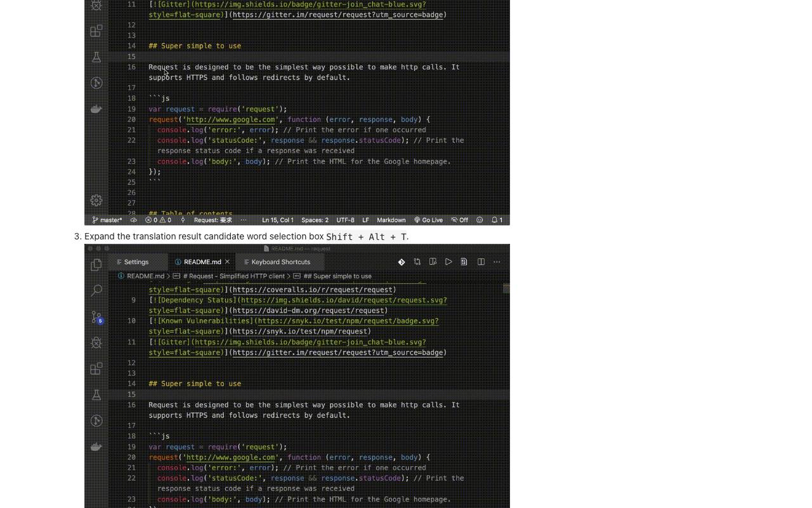Image resolution: width=812 pixels, height=508 pixels.
Task: Open the notifications bell in status bar
Action: (497, 220)
